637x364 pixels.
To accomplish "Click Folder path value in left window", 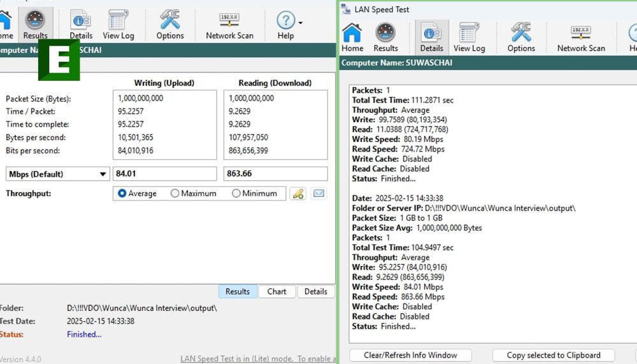I will 142,308.
